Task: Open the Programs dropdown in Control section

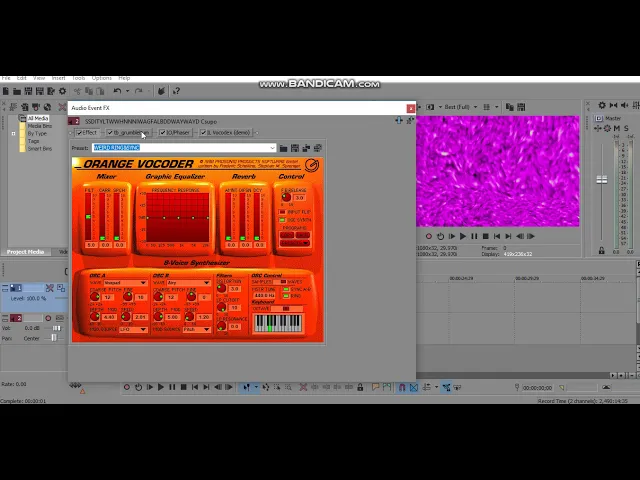Action: click(x=295, y=243)
